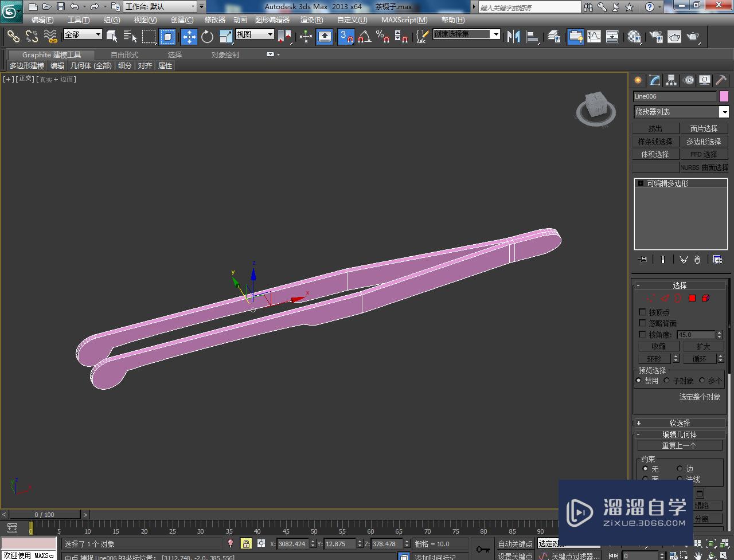Click the 挤出 modifier button
This screenshot has height=560, width=734.
[x=655, y=128]
